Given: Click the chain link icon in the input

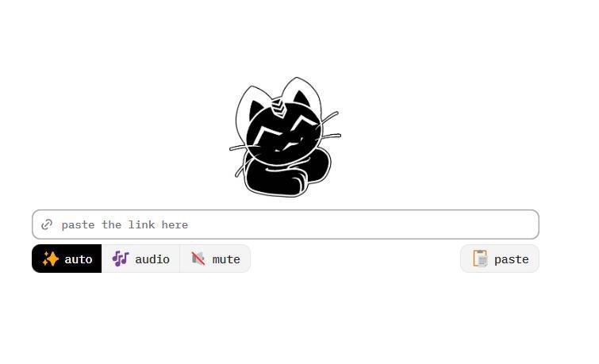Looking at the screenshot, I should [x=47, y=224].
